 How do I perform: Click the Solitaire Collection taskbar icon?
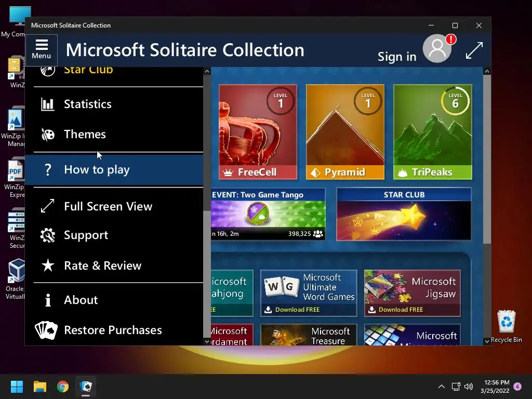pos(86,387)
